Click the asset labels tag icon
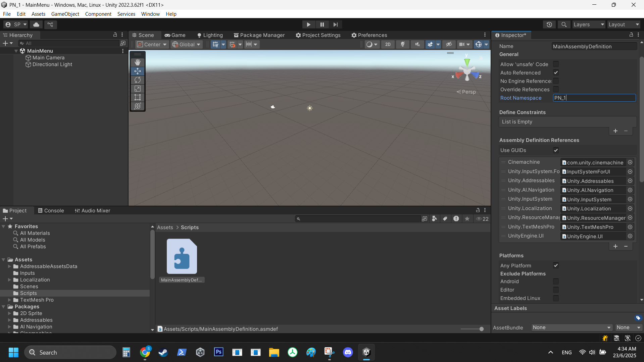The image size is (644, 362). (x=638, y=318)
